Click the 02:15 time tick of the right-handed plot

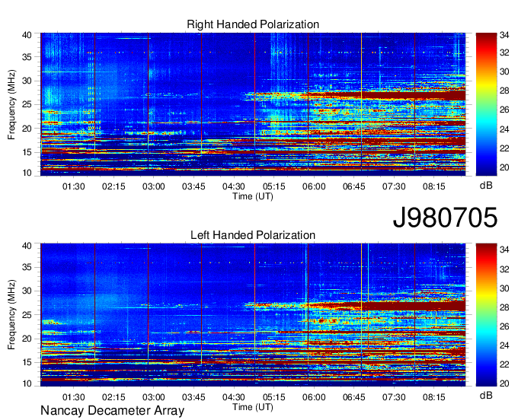click(114, 186)
